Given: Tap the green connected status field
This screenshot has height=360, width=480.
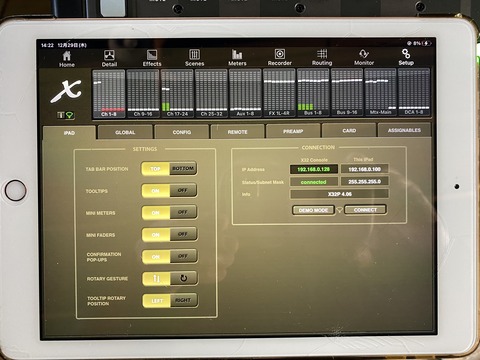Looking at the screenshot, I should click(313, 182).
